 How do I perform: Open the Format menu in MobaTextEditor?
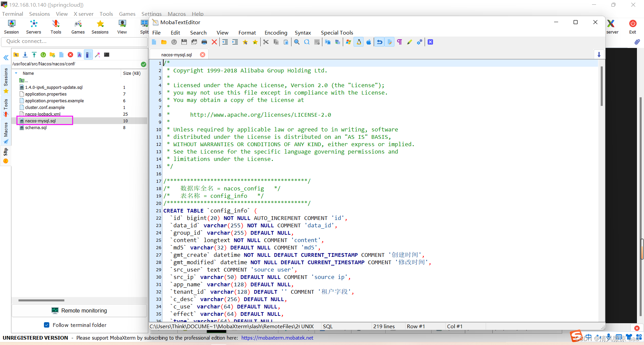[x=247, y=33]
